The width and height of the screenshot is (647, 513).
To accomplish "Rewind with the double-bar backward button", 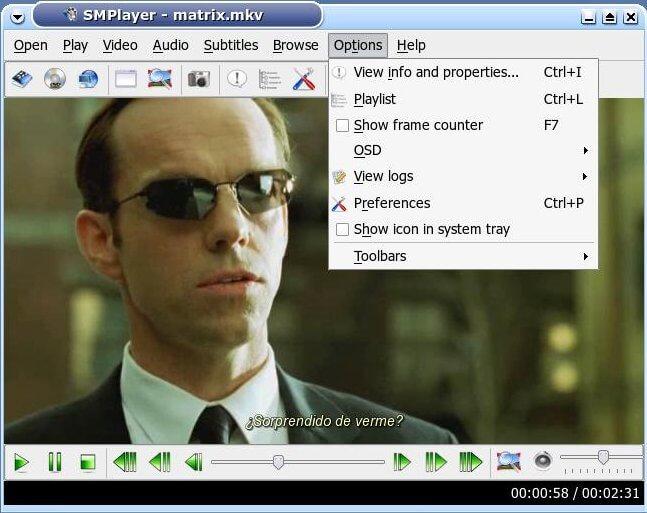I will tap(160, 462).
